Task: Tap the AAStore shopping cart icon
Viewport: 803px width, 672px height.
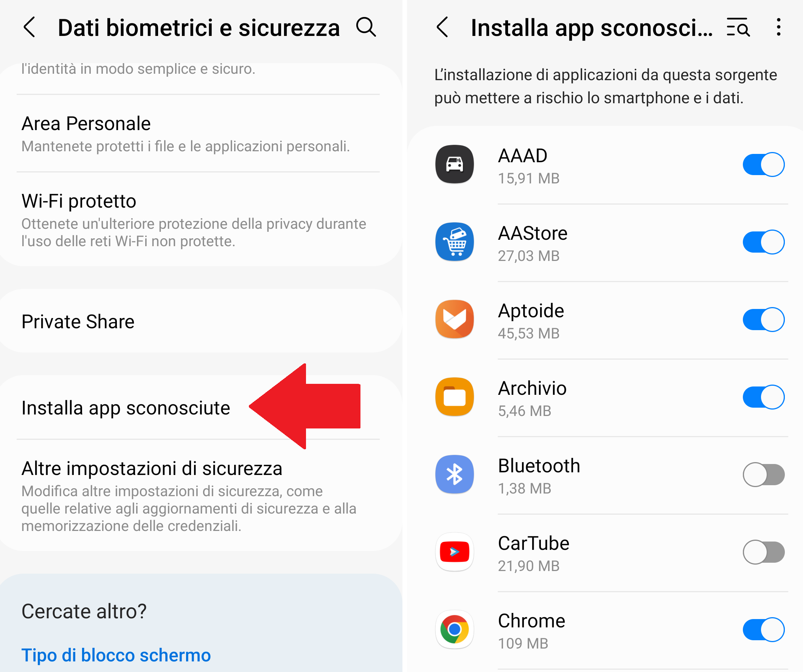Action: click(x=454, y=242)
